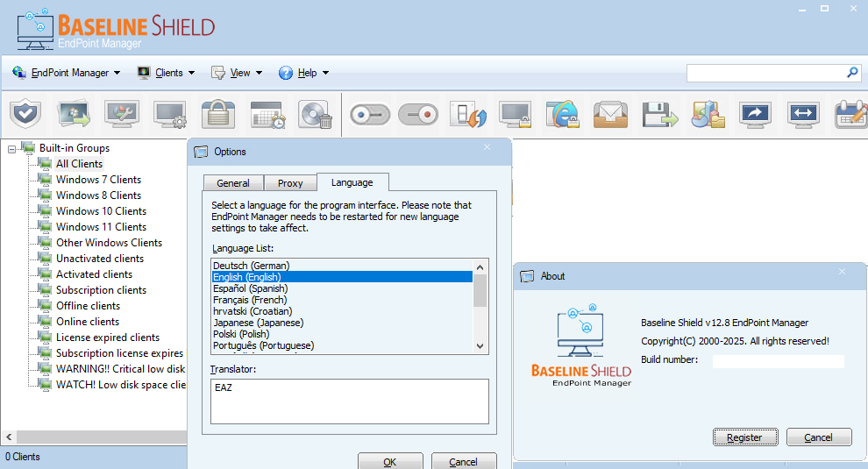The image size is (868, 469).
Task: Click the padlock window toolbar icon
Action: click(x=218, y=115)
